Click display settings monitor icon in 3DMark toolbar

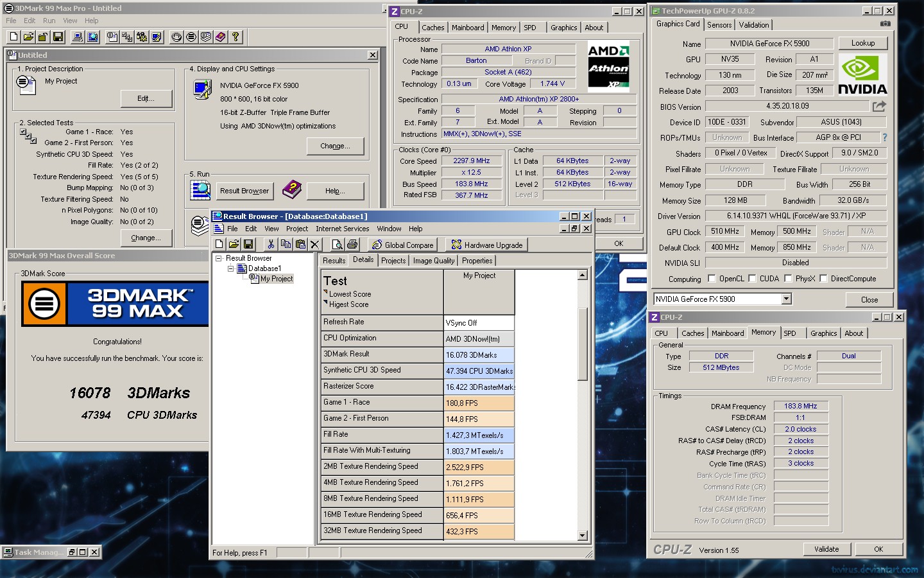pos(157,37)
